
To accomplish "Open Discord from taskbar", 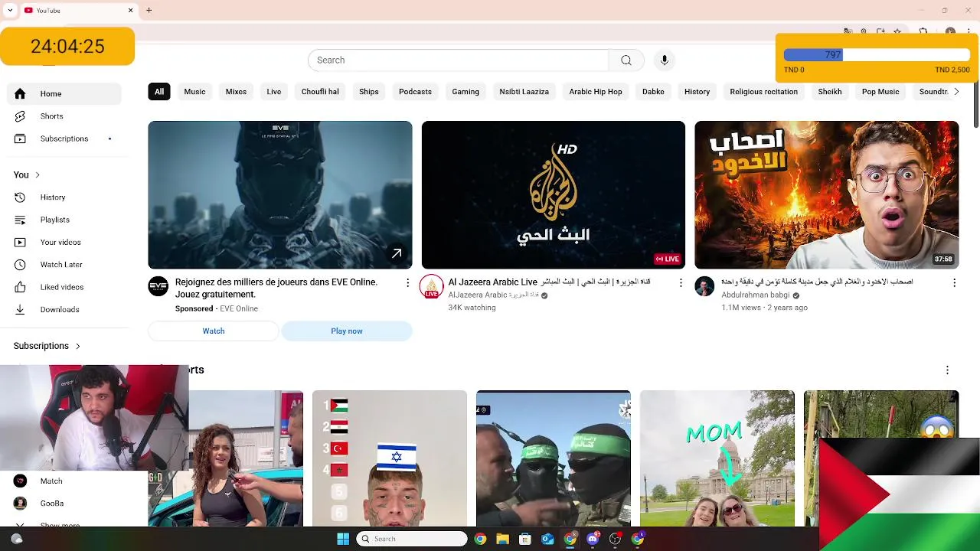I will 593,539.
